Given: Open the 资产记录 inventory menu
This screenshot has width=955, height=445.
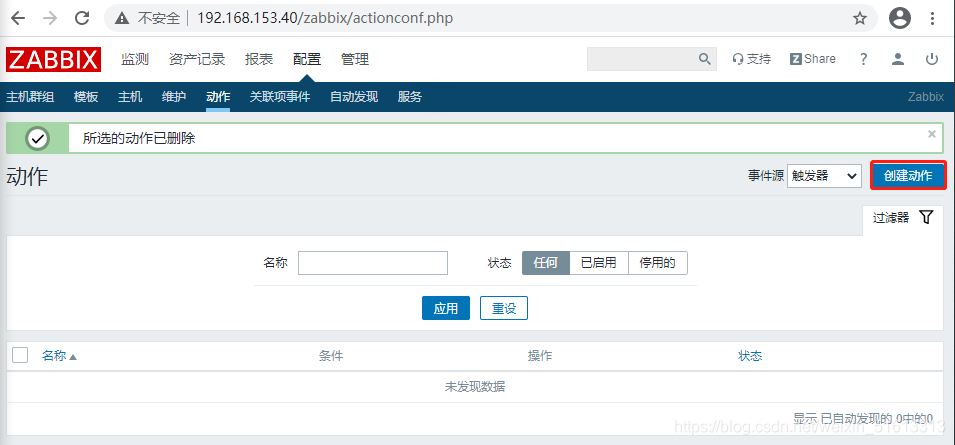Looking at the screenshot, I should tap(197, 59).
